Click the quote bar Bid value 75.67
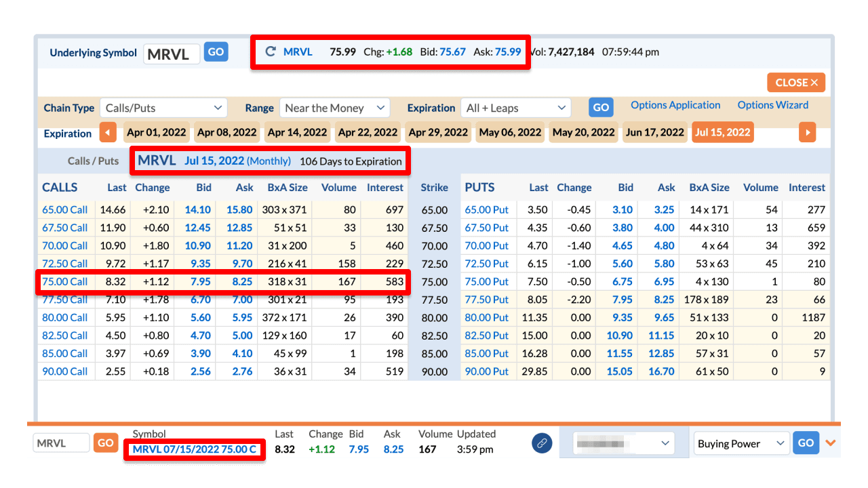Image resolution: width=868 pixels, height=488 pixels. point(452,52)
